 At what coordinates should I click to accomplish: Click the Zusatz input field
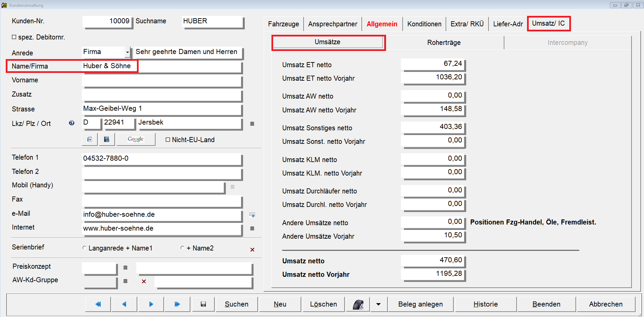pos(162,95)
